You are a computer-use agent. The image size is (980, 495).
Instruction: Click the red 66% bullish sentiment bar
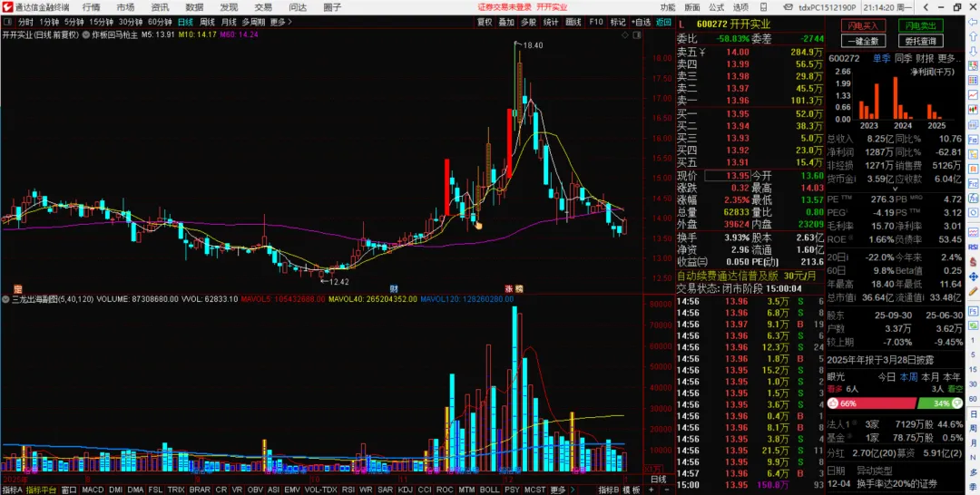click(871, 403)
